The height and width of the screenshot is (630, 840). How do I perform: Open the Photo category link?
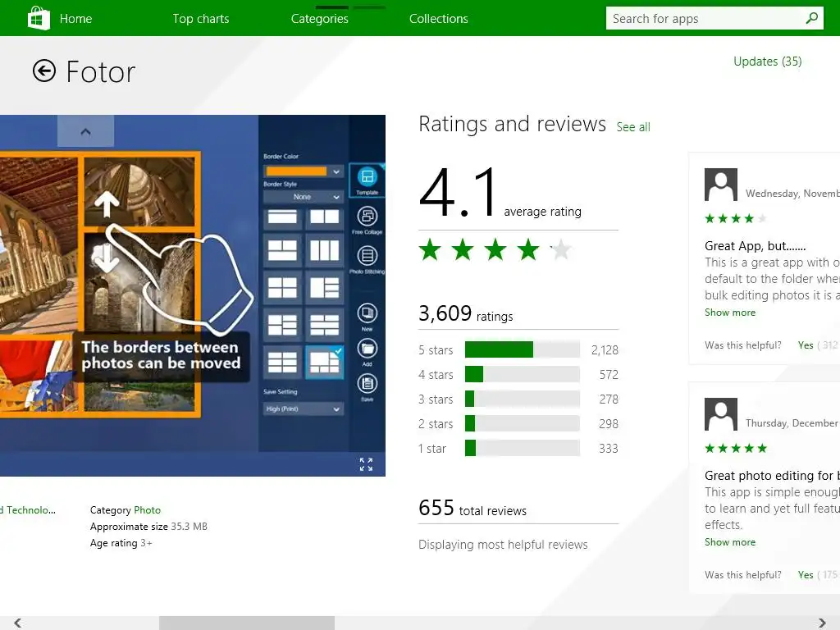(x=148, y=510)
